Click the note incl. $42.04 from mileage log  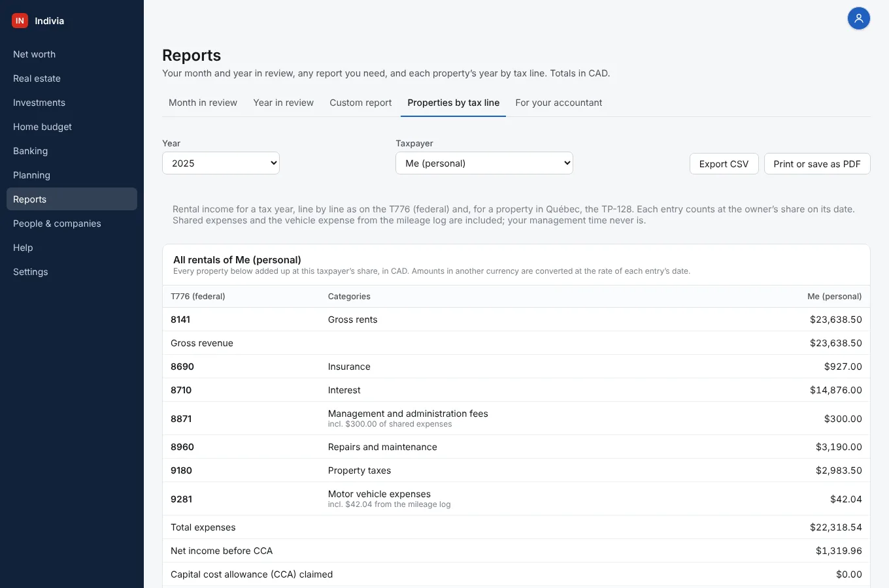(x=389, y=504)
